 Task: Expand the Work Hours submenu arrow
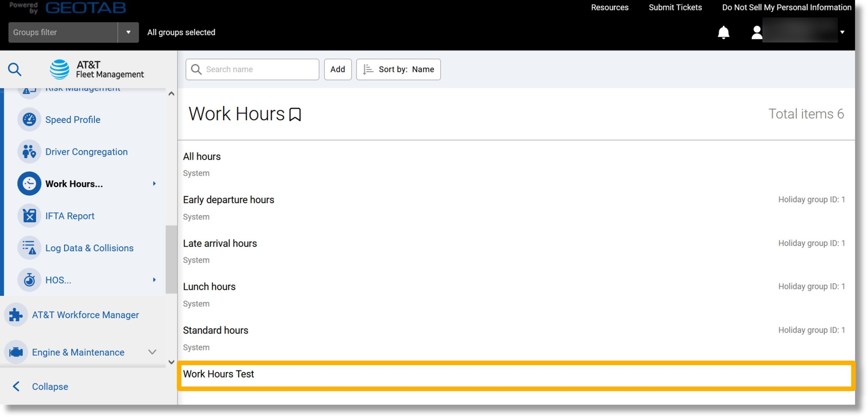coord(154,183)
